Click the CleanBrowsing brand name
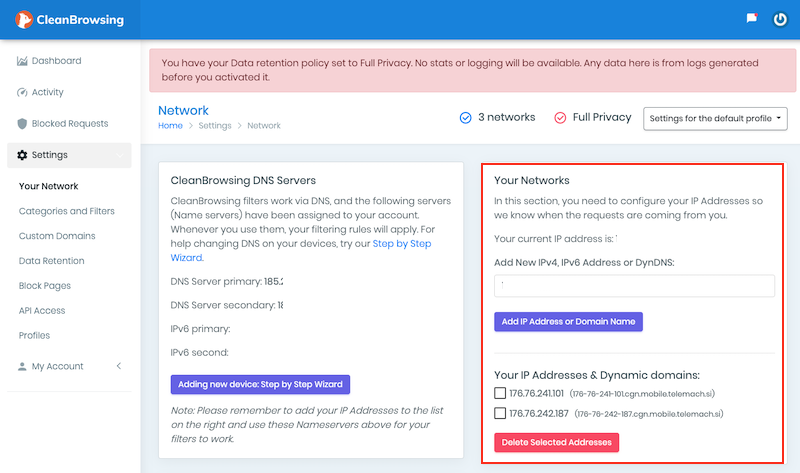The width and height of the screenshot is (800, 473). 80,20
